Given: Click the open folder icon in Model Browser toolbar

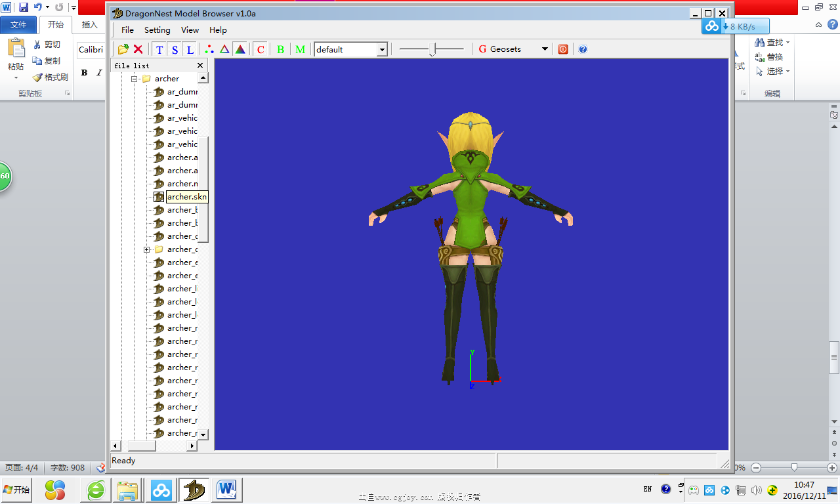Looking at the screenshot, I should click(123, 49).
